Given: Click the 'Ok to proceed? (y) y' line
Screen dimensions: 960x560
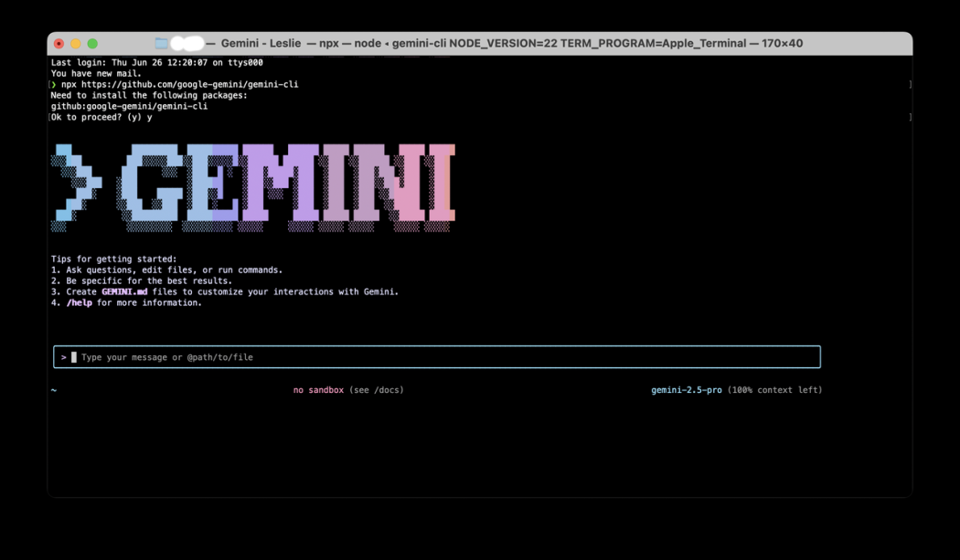Looking at the screenshot, I should click(x=101, y=117).
